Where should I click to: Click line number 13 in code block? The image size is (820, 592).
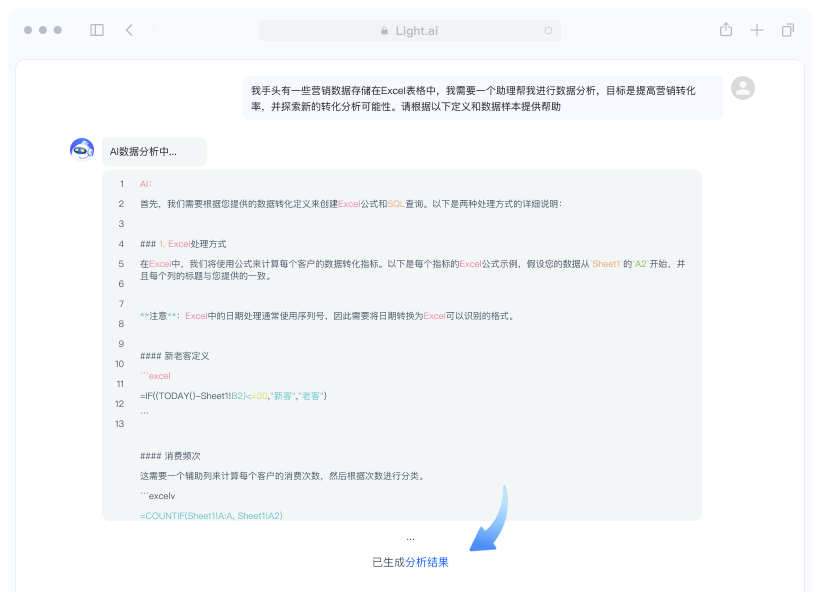tap(120, 424)
